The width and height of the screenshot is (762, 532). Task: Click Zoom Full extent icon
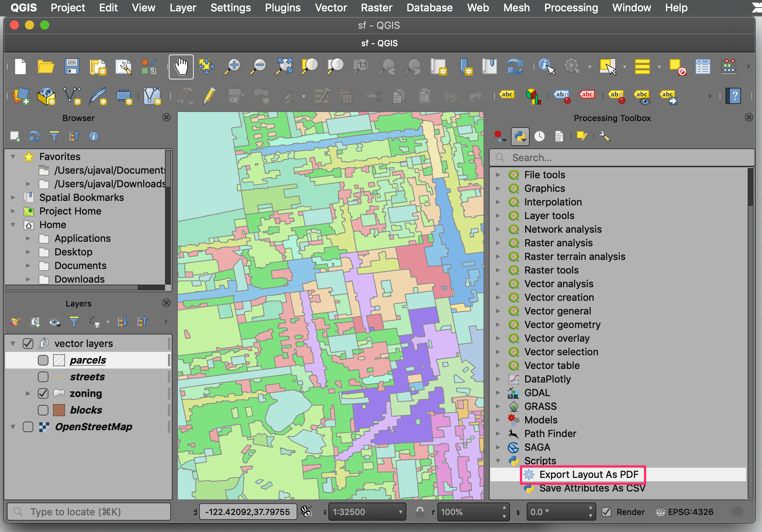click(x=284, y=67)
